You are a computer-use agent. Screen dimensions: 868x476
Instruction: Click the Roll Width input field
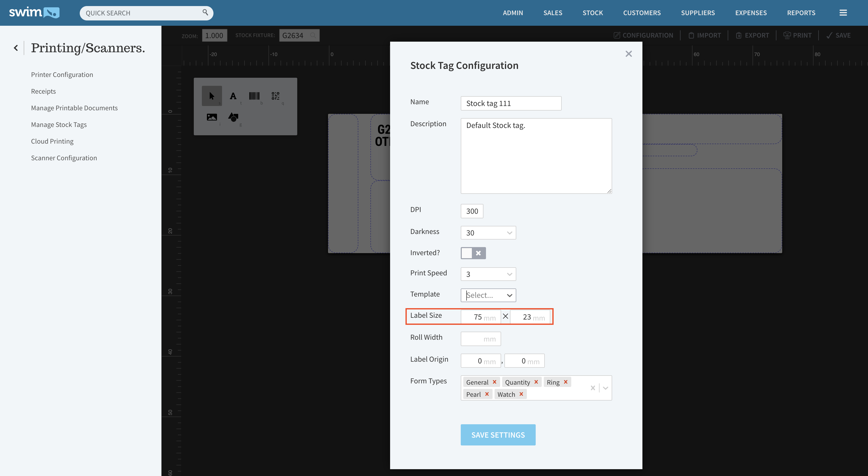tap(480, 339)
